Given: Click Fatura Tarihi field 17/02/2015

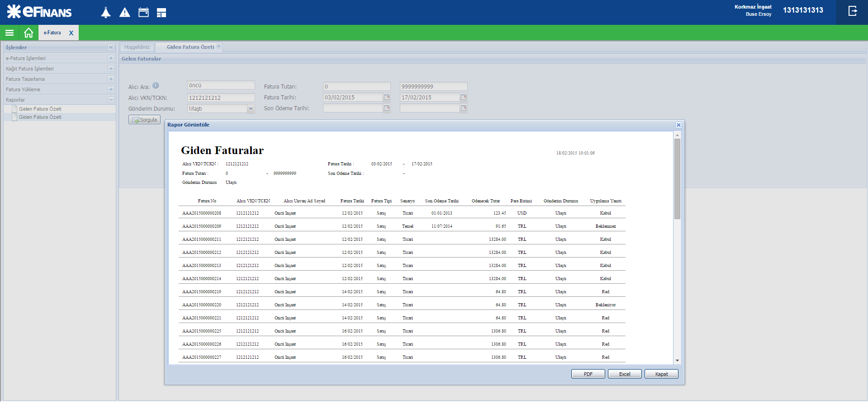Looking at the screenshot, I should tap(430, 97).
